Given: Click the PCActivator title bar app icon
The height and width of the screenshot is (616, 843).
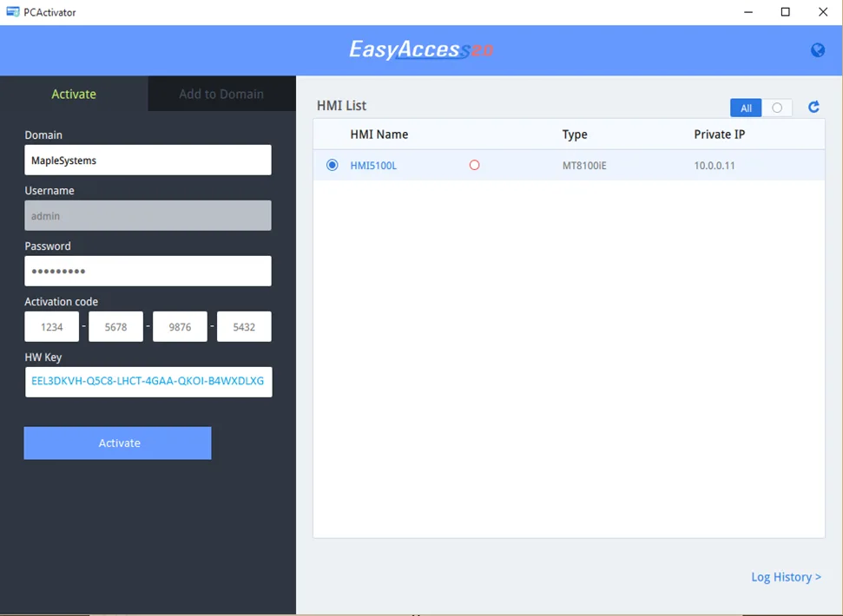Looking at the screenshot, I should 12,11.
